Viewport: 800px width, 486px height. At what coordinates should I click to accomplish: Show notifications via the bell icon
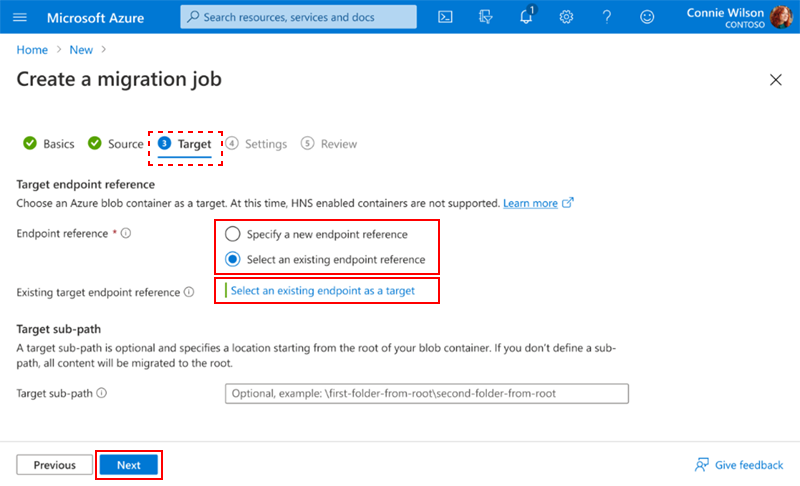tap(526, 16)
